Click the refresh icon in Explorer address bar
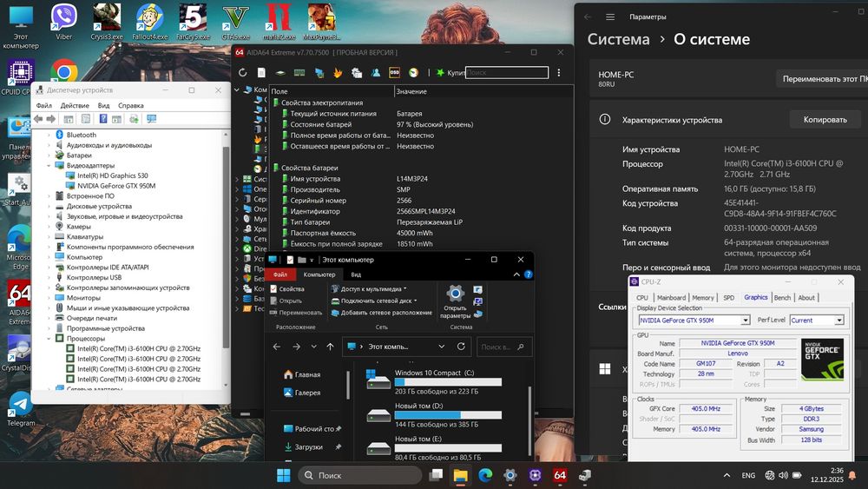This screenshot has height=489, width=868. (461, 347)
